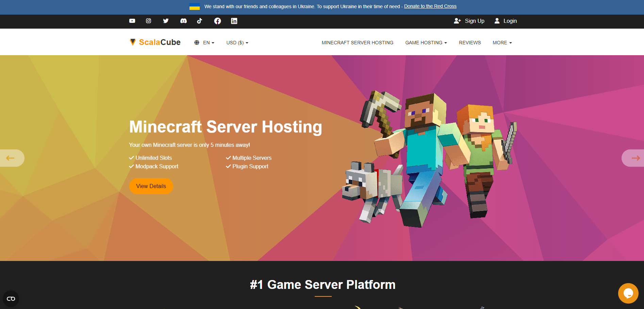Image resolution: width=644 pixels, height=309 pixels.
Task: Open the USD ($) currency dropdown
Action: [x=237, y=43]
